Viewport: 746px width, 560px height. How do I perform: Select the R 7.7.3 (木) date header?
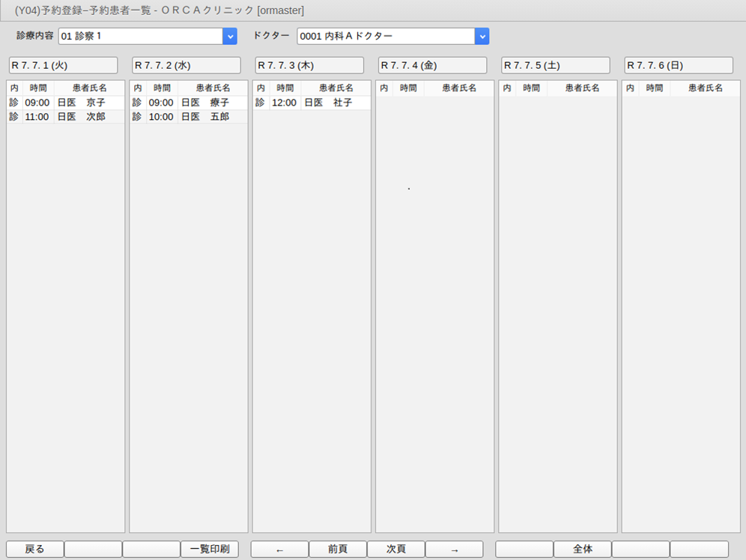coord(309,65)
